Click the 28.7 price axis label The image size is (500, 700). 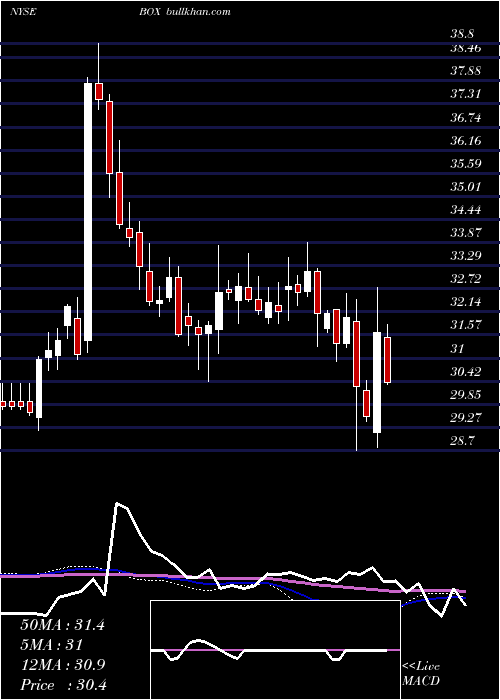463,441
